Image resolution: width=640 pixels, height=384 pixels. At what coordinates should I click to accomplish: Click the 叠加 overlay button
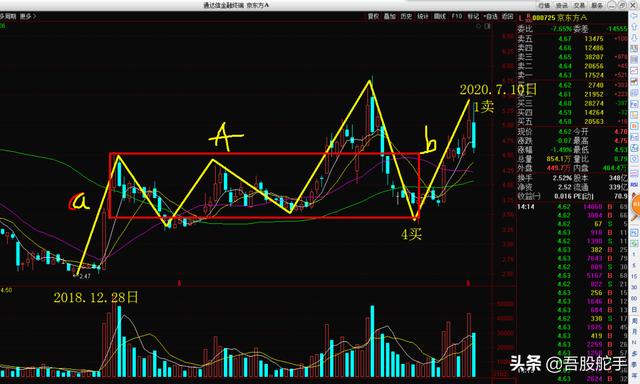tap(389, 16)
